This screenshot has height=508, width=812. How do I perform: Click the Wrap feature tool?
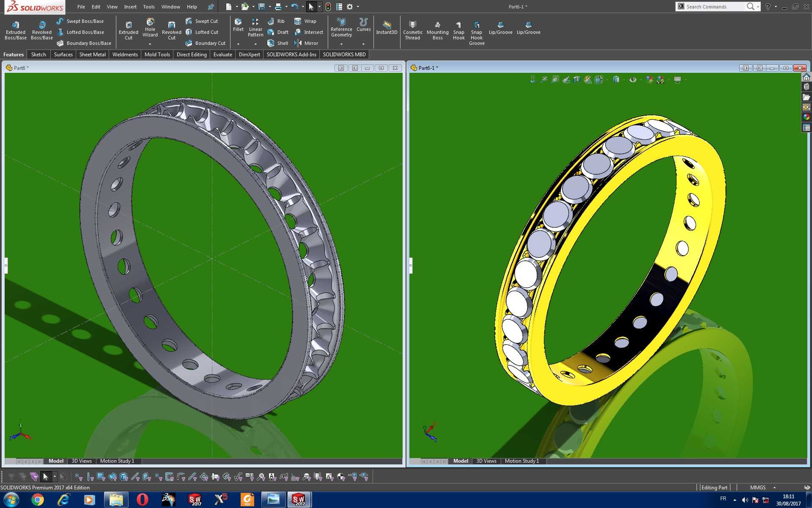point(305,21)
